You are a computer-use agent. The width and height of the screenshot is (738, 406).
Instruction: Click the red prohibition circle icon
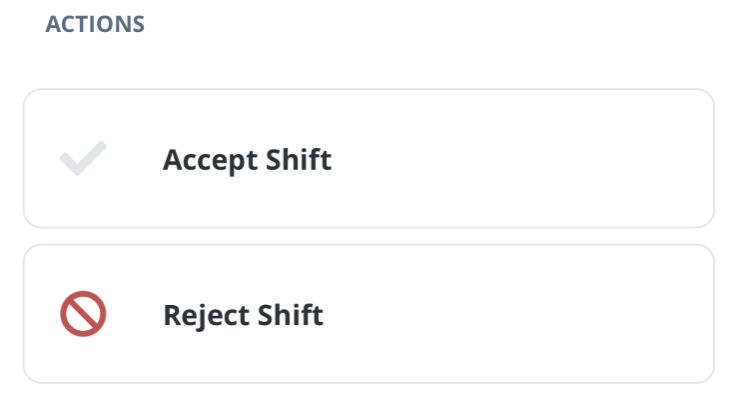[x=83, y=314]
